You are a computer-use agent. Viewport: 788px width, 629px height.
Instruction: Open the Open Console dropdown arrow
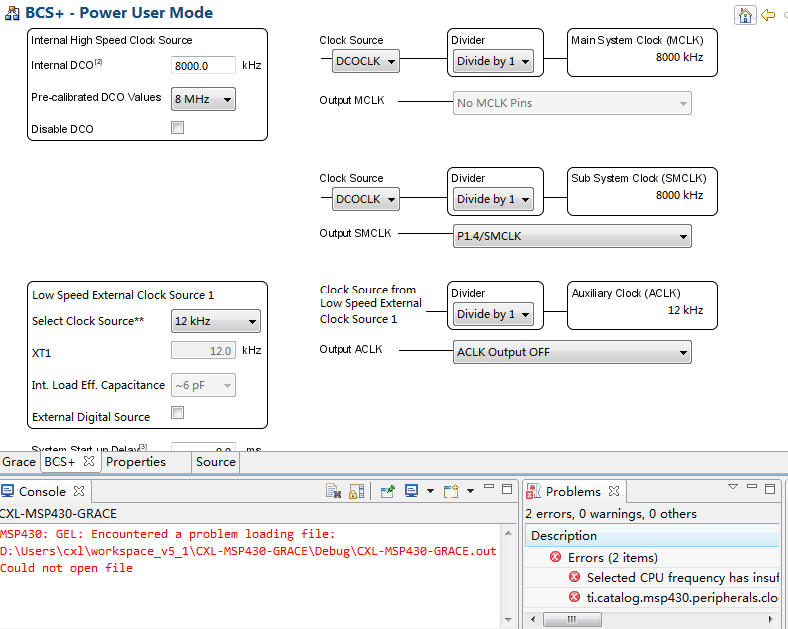[x=470, y=491]
